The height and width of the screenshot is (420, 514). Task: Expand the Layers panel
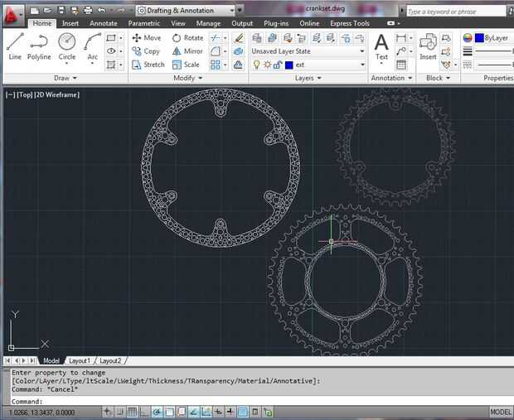coord(308,78)
